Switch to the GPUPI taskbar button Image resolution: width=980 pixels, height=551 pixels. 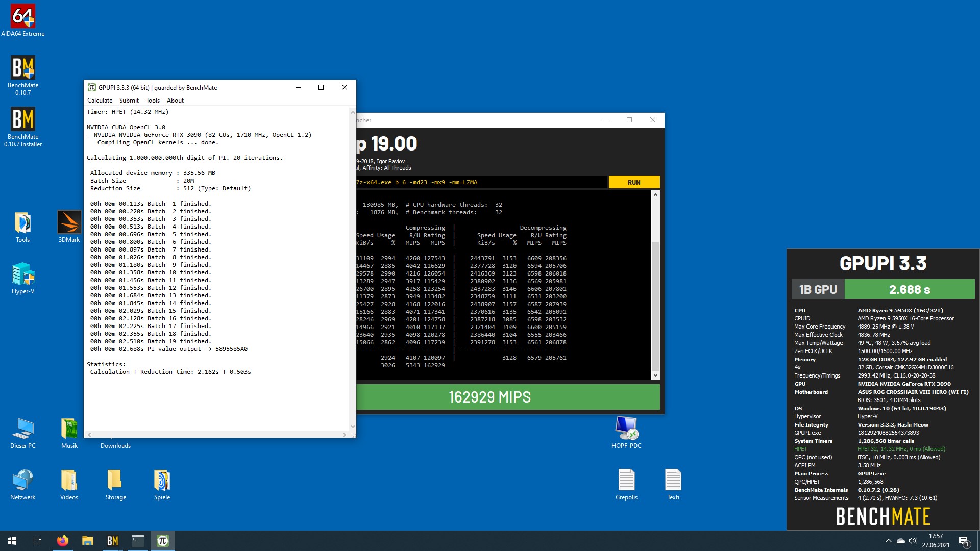pyautogui.click(x=162, y=541)
